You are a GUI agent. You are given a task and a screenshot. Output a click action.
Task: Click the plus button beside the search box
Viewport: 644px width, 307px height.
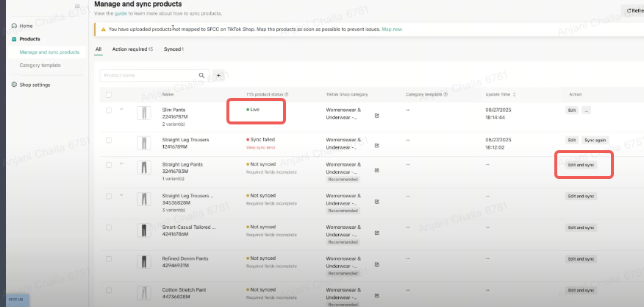coord(218,75)
